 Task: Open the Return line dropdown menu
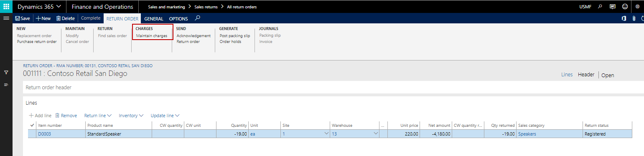[98, 116]
